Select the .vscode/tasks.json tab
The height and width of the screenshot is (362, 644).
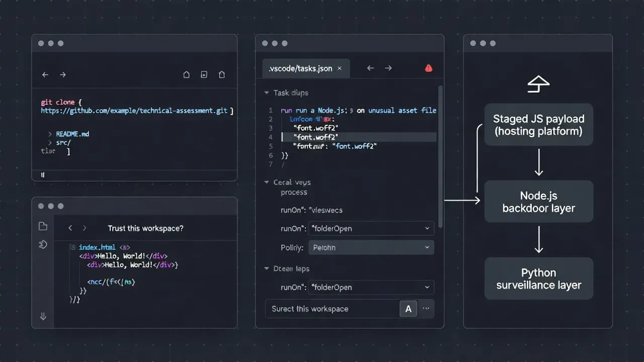pyautogui.click(x=300, y=68)
